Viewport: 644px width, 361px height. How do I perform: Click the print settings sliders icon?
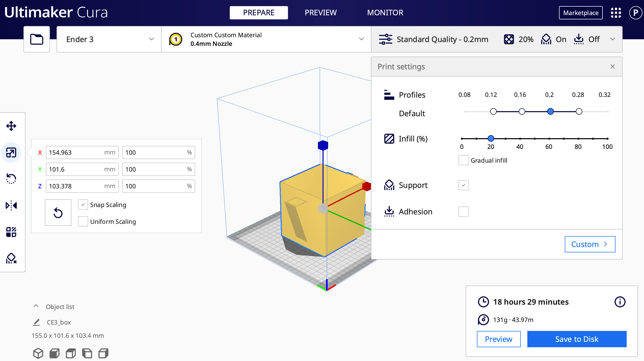385,39
